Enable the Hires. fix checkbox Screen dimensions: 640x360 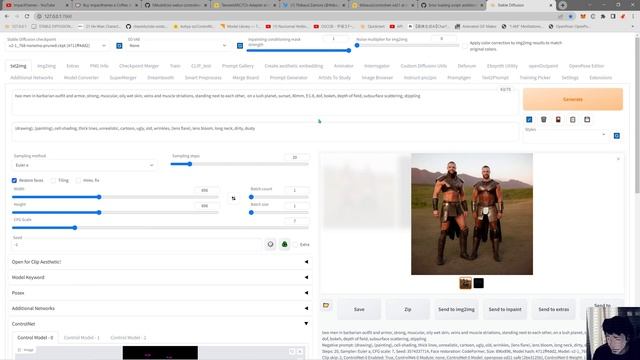pos(78,180)
